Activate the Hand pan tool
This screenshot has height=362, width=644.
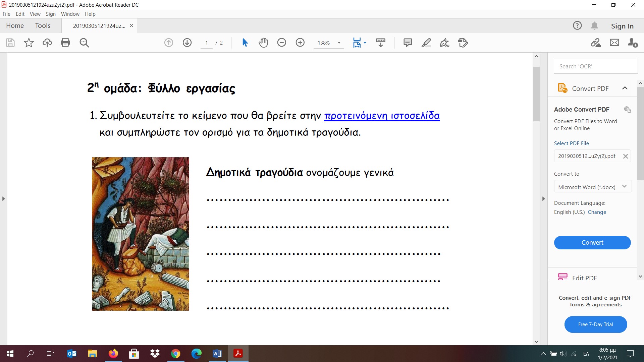point(263,43)
